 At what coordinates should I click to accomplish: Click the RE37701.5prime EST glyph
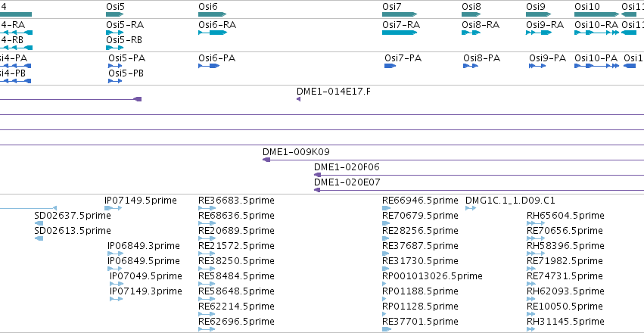coord(387,329)
